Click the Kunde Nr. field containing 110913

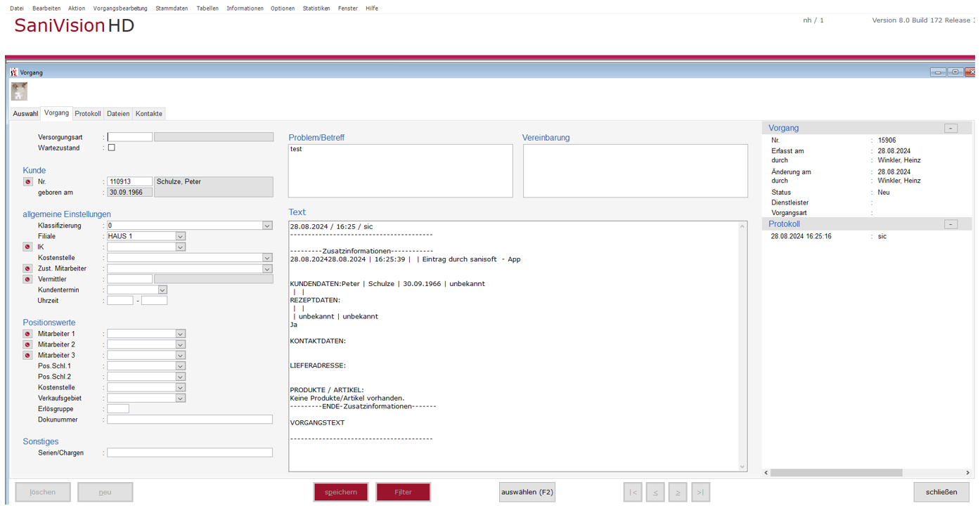pos(129,181)
